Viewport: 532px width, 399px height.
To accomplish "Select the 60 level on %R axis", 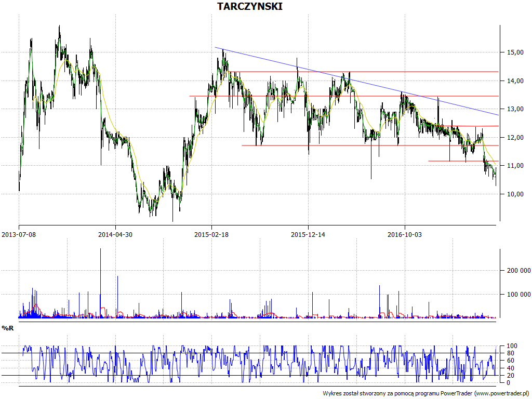I will point(512,361).
